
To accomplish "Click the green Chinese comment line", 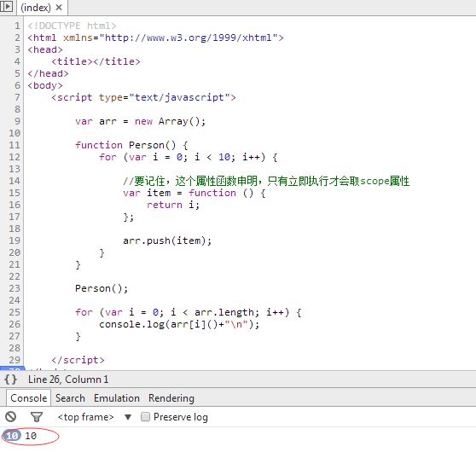I will pyautogui.click(x=266, y=181).
